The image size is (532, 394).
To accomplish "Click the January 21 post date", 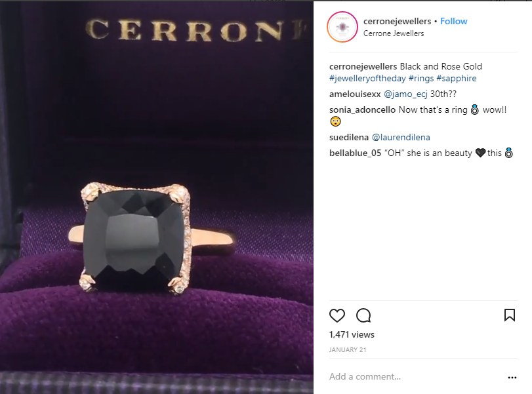I will click(348, 350).
